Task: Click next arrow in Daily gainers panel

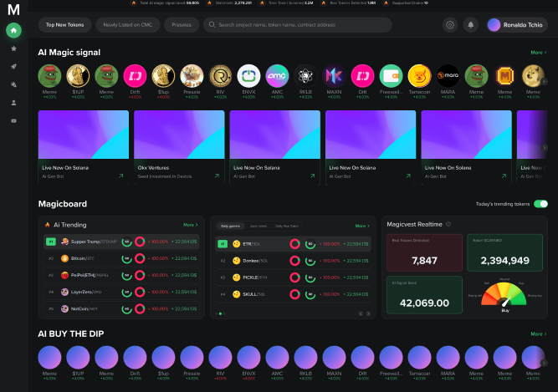Action: click(368, 313)
